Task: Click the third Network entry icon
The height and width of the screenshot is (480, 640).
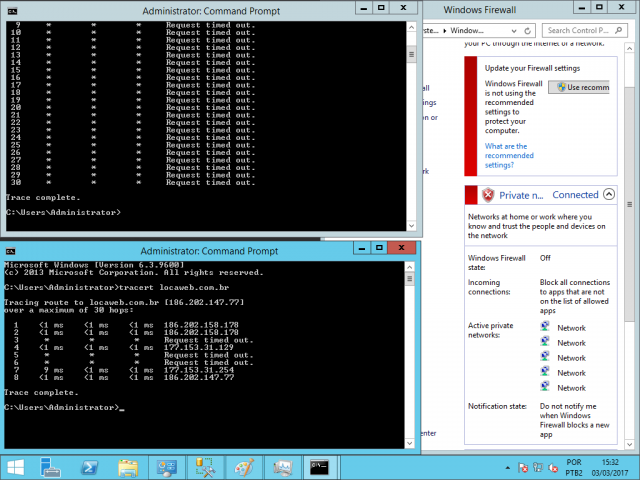Action: pos(545,357)
